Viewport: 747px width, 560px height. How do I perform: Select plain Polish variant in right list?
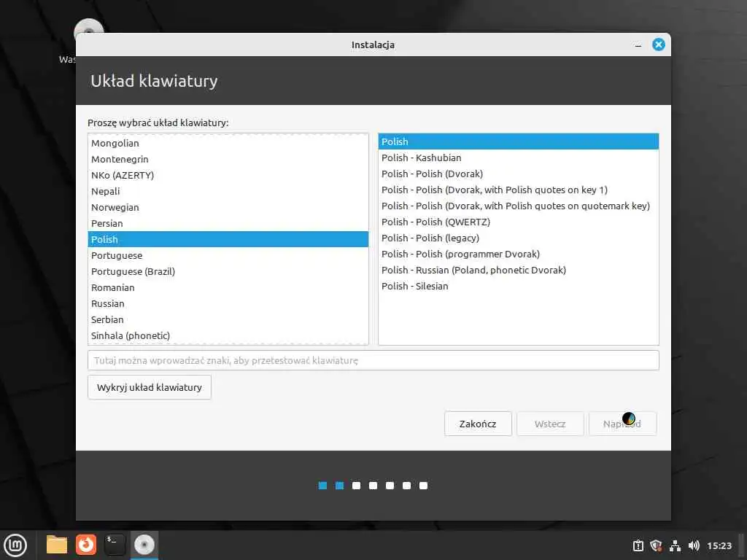pyautogui.click(x=519, y=141)
